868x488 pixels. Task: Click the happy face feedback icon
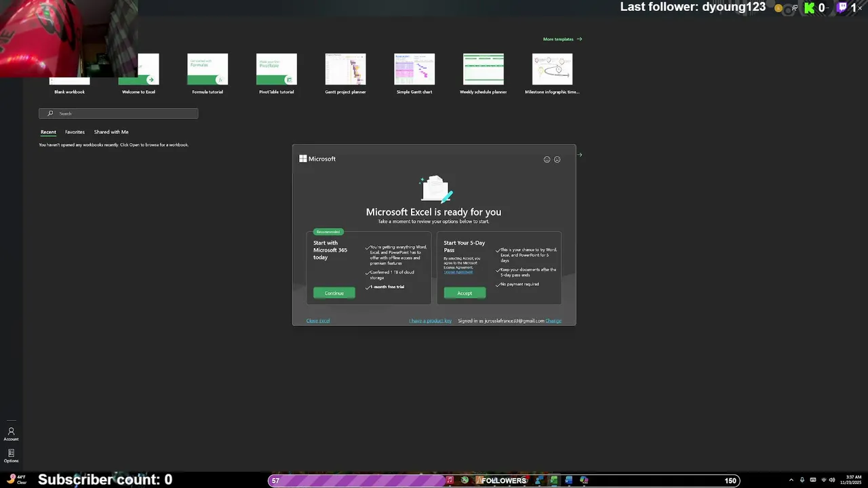click(547, 159)
